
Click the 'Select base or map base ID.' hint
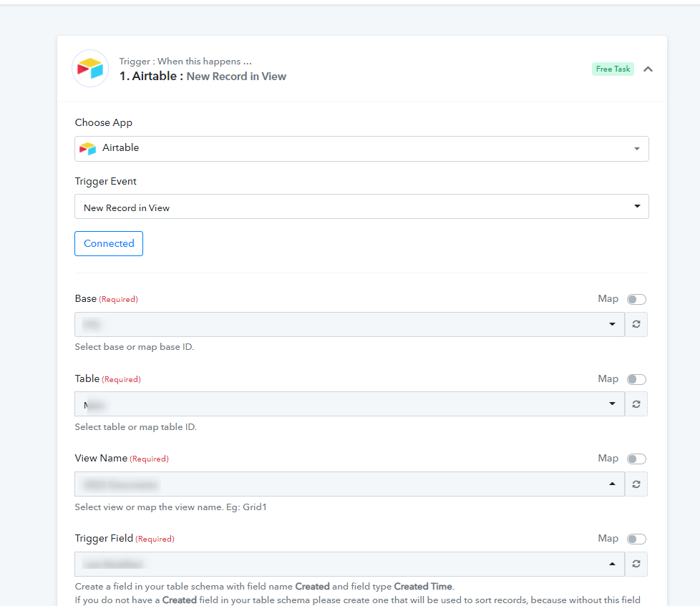135,347
